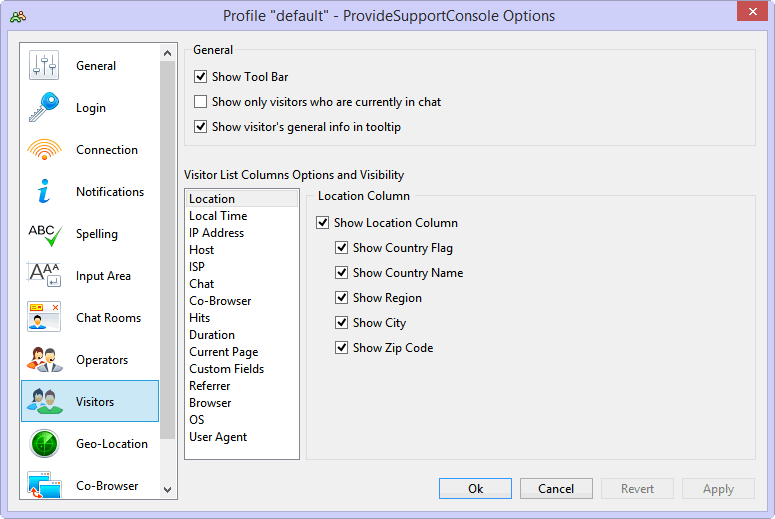This screenshot has height=519, width=775.
Task: Open Spelling category label
Action: click(x=97, y=234)
